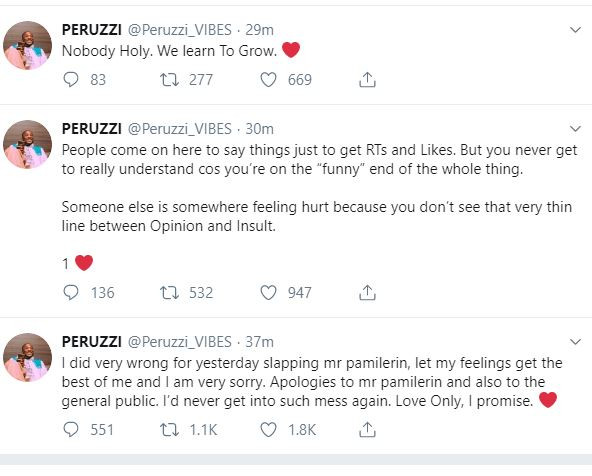592x476 pixels.
Task: Retweet the apology tweet with 1.1K retweets
Action: [170, 430]
